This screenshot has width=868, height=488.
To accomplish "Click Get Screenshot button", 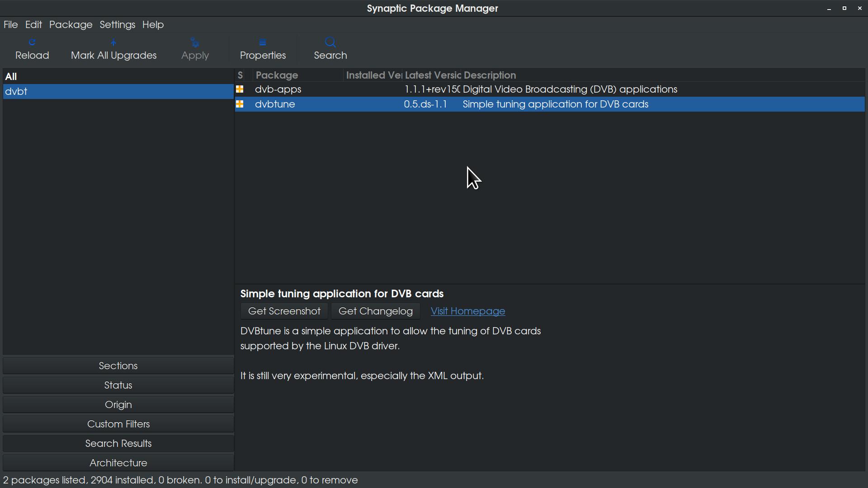I will (x=284, y=311).
